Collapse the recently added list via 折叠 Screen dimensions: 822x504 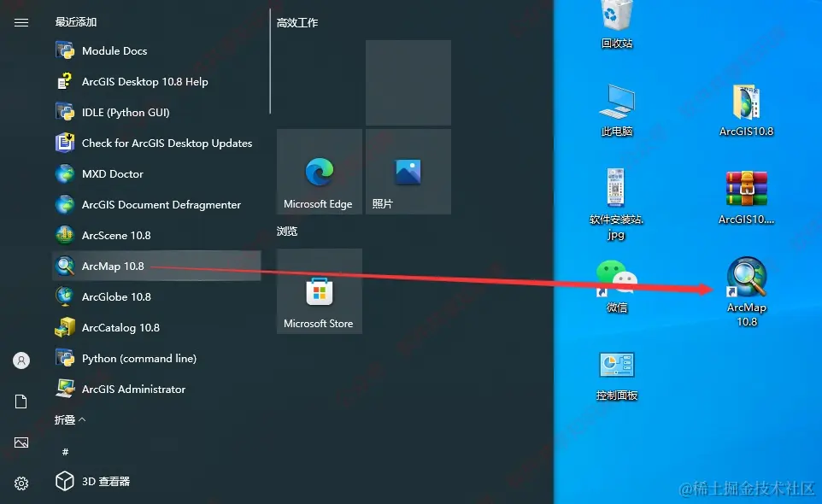click(70, 419)
